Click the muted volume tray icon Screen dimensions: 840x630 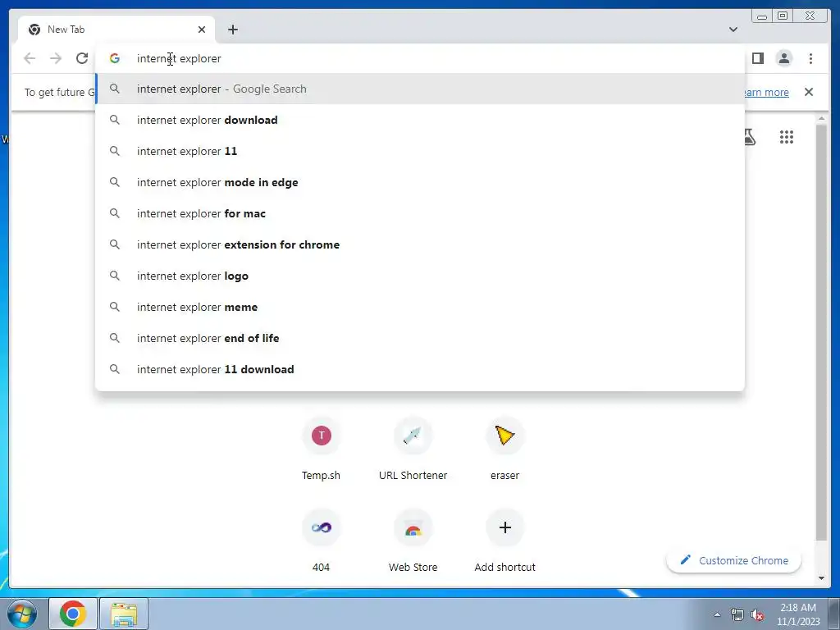pos(756,614)
